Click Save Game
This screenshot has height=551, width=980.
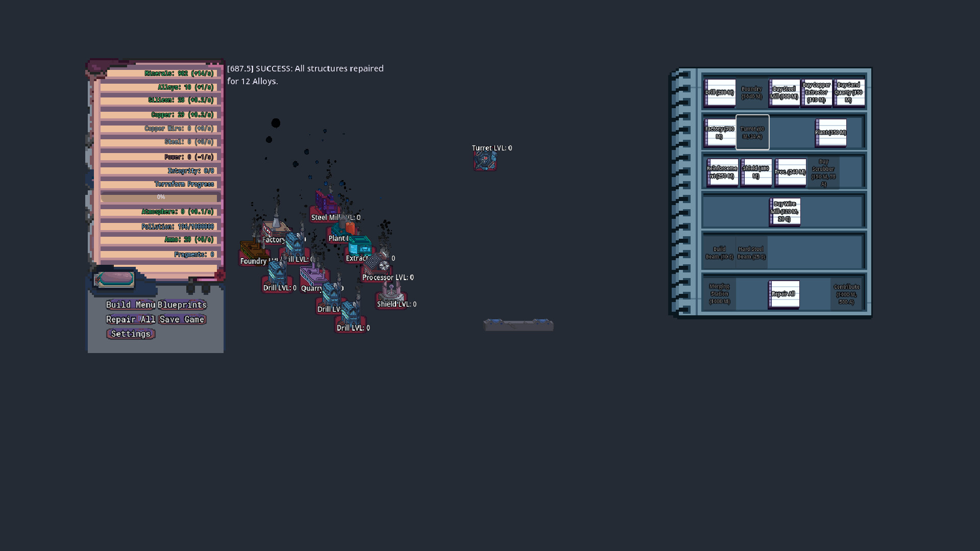coord(182,319)
